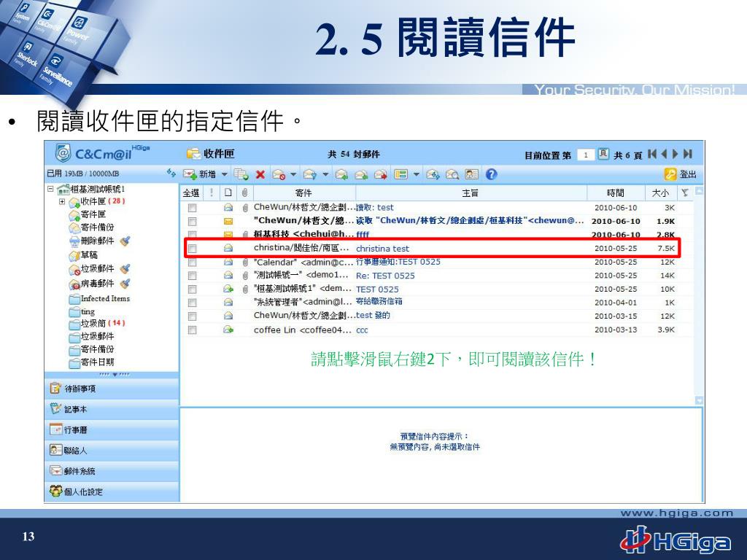Click the reply all mail icon
The width and height of the screenshot is (747, 560).
click(361, 174)
